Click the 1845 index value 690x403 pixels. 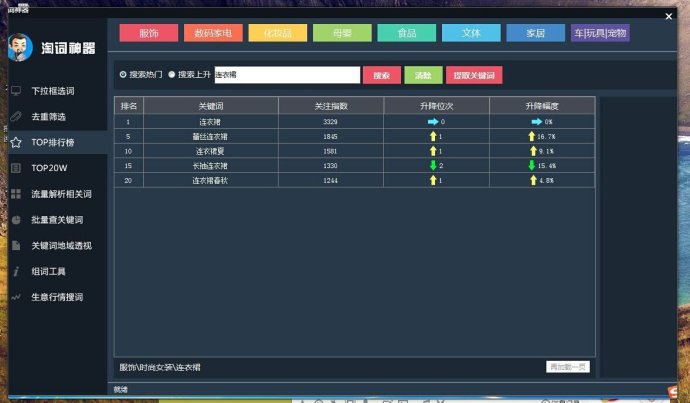330,136
